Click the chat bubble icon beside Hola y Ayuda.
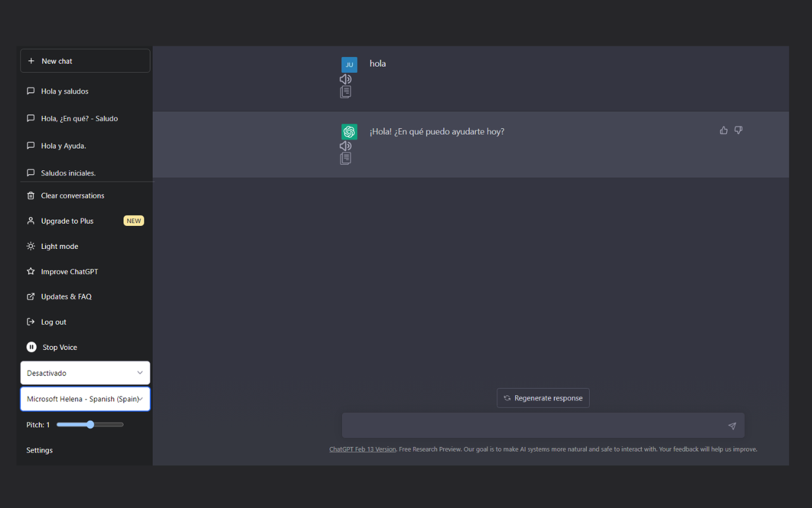 (30, 145)
